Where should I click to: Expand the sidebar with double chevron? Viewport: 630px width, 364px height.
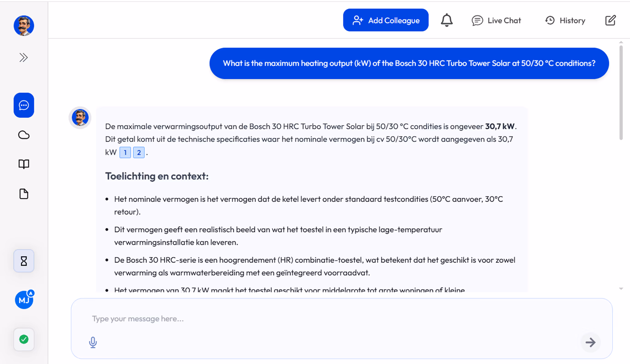coord(23,57)
